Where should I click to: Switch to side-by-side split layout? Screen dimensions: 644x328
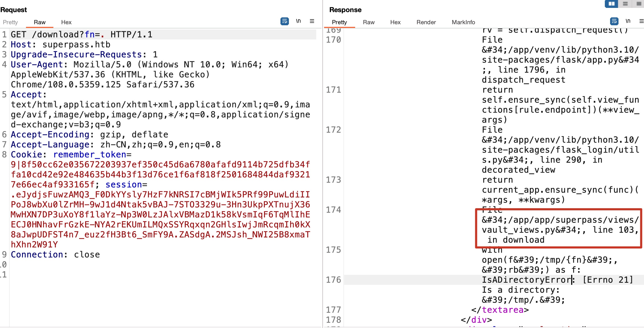point(611,4)
